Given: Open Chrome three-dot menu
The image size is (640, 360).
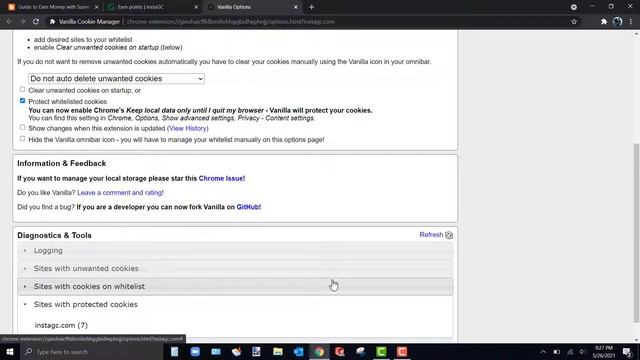Looking at the screenshot, I should pyautogui.click(x=631, y=22).
